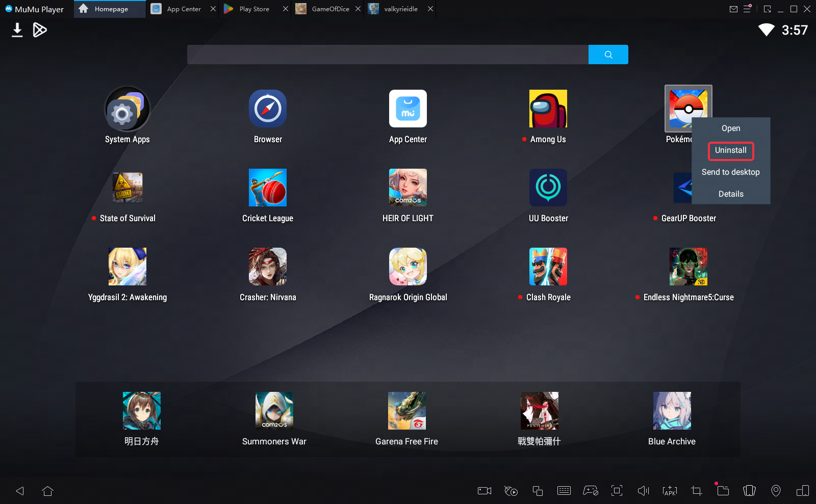Image resolution: width=816 pixels, height=504 pixels.
Task: Open State of Survival game
Action: coord(127,188)
